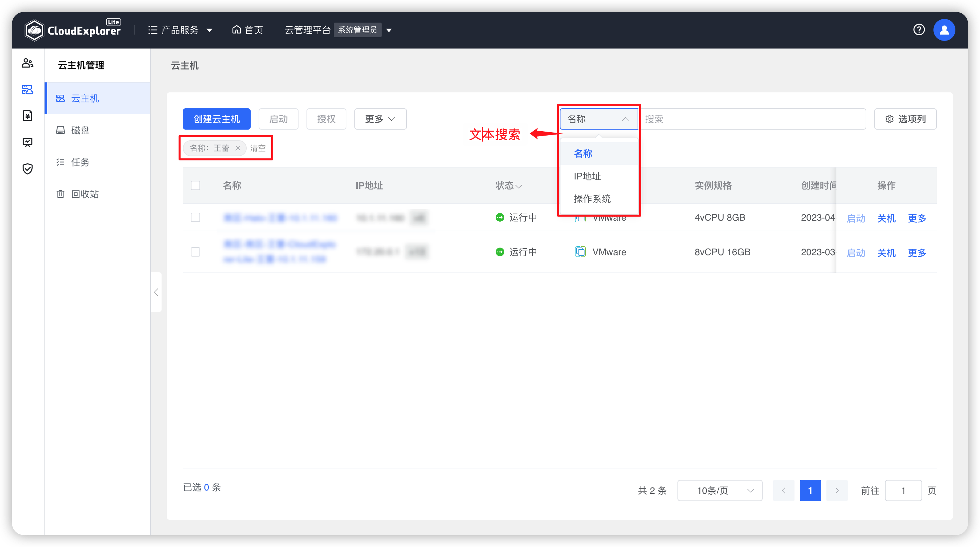
Task: Click the 搜索 text input
Action: [x=753, y=119]
